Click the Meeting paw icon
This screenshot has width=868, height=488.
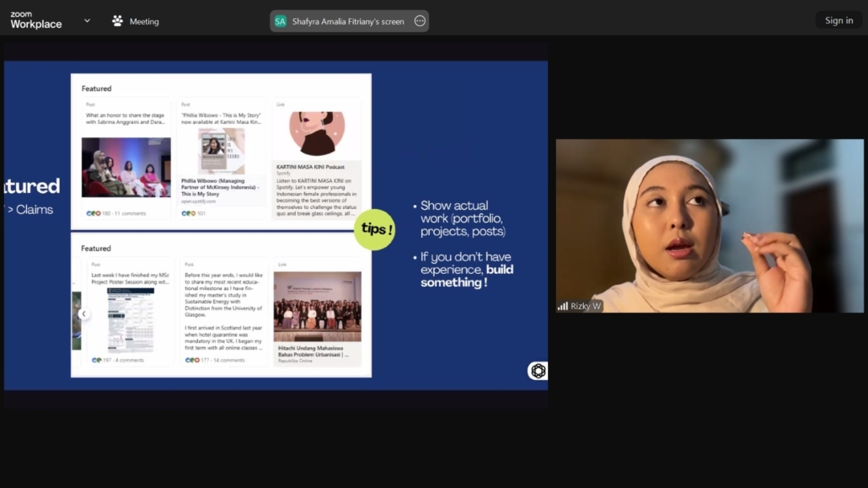(x=117, y=21)
